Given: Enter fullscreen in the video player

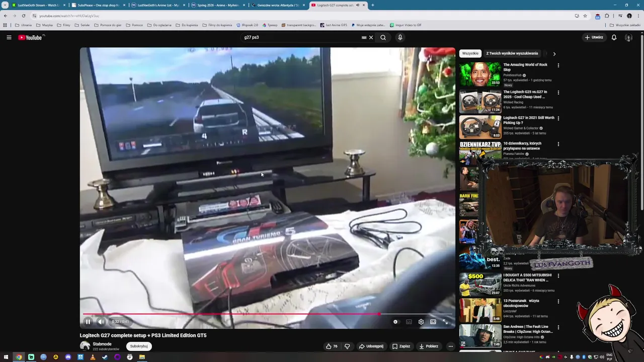Looking at the screenshot, I should coord(445,322).
